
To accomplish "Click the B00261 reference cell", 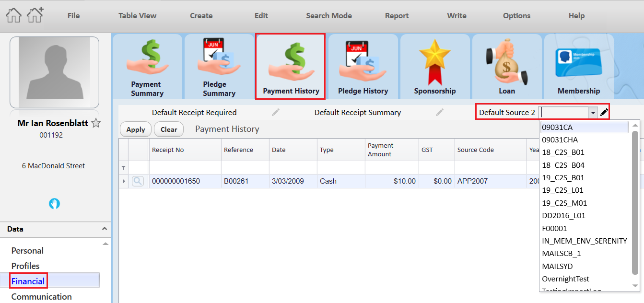I will point(245,181).
